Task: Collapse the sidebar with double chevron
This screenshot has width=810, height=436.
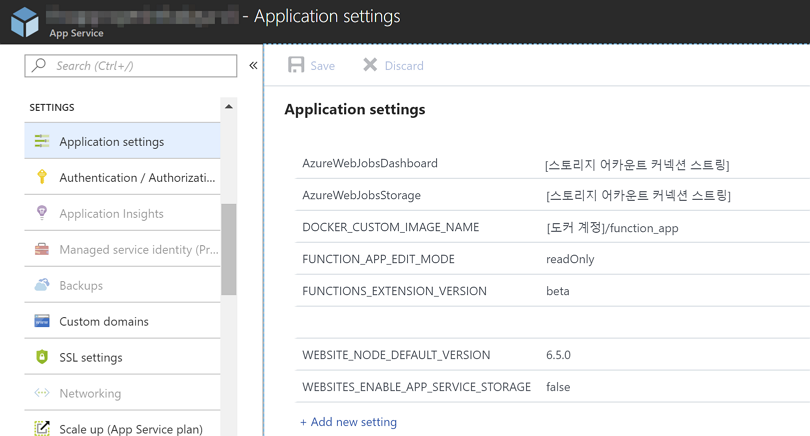Action: point(253,66)
